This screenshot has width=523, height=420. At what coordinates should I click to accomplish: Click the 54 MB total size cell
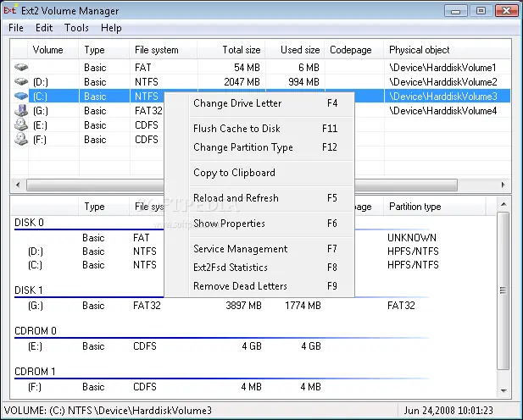pos(247,68)
